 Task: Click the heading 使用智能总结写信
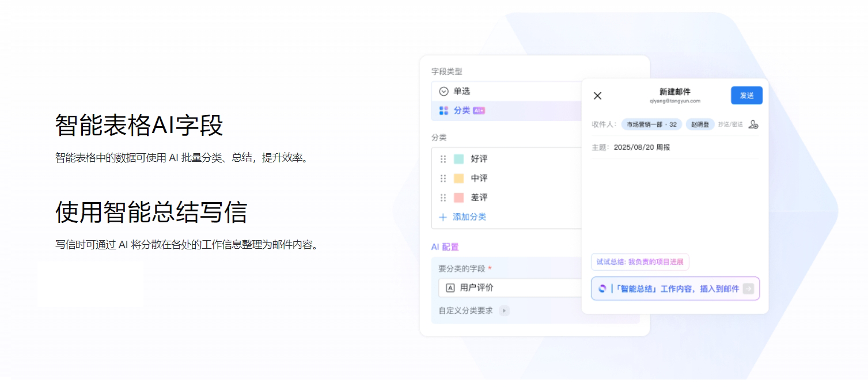click(151, 213)
